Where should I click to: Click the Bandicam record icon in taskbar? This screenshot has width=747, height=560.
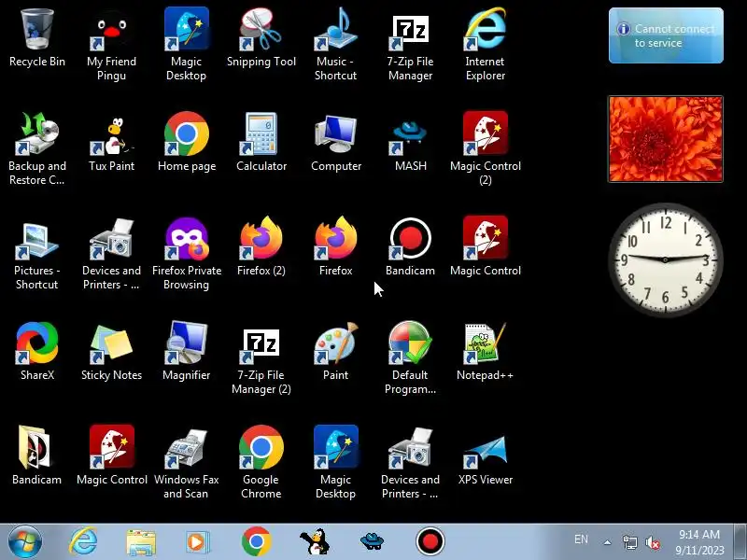point(430,542)
